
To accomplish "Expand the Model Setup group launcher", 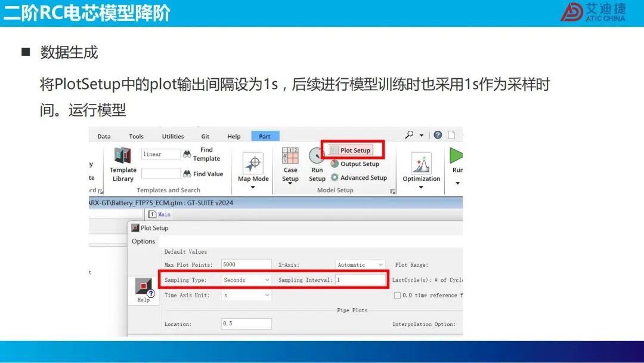I will tap(392, 192).
